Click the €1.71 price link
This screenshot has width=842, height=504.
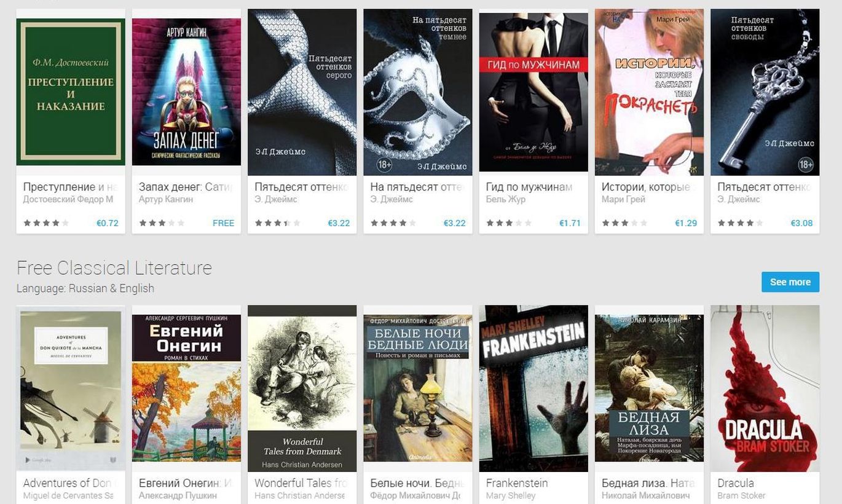pos(570,223)
